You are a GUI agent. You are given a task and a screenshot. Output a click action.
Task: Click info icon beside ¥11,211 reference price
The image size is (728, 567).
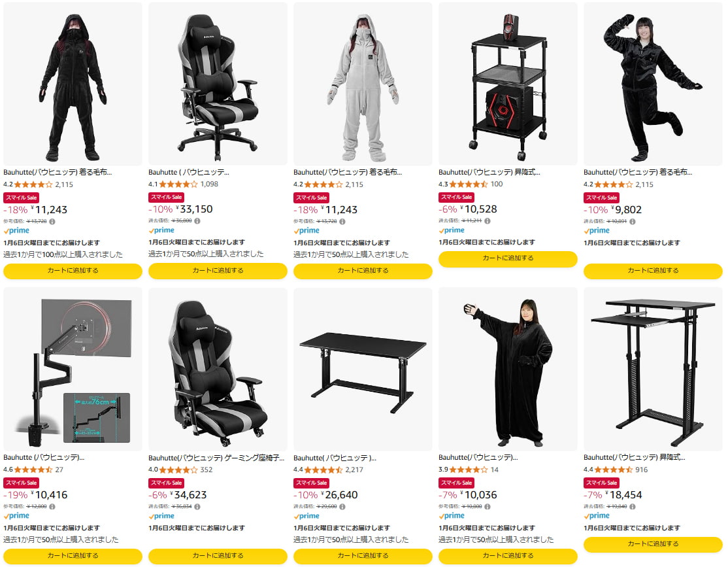click(488, 221)
